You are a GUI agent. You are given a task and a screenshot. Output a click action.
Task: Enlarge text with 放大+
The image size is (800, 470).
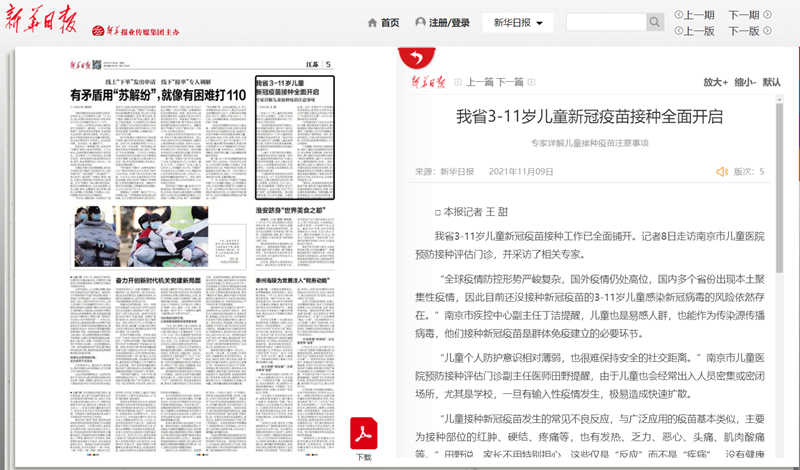(x=715, y=82)
